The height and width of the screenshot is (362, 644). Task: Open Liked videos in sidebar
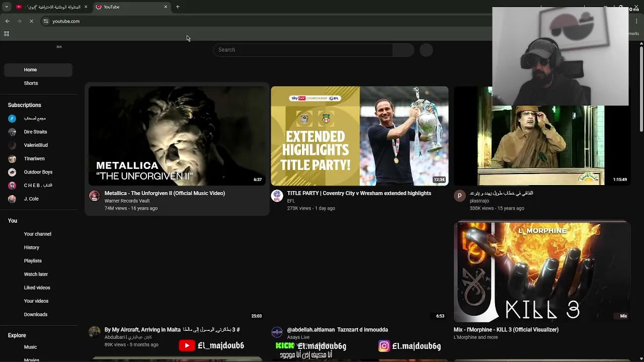38,288
